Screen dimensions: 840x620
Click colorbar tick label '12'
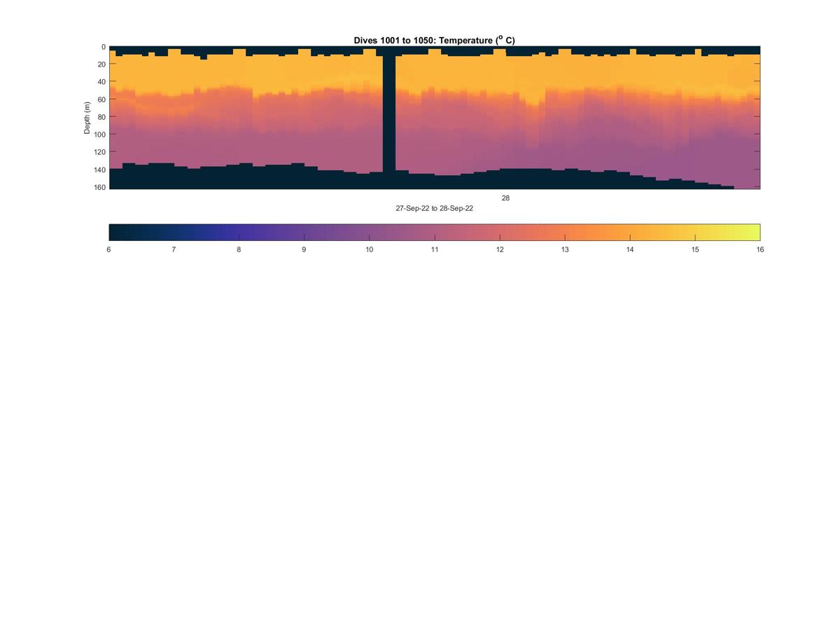coord(500,249)
